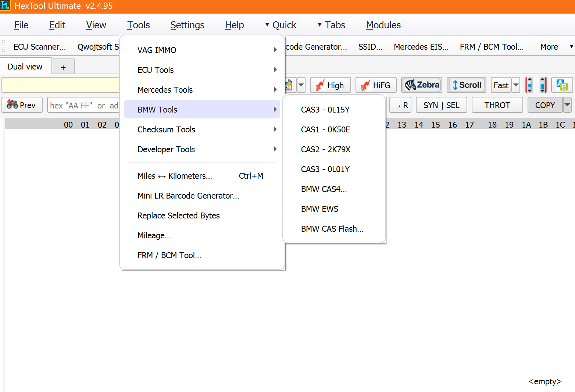Image resolution: width=575 pixels, height=392 pixels.
Task: Add a new tab with plus button
Action: [63, 67]
